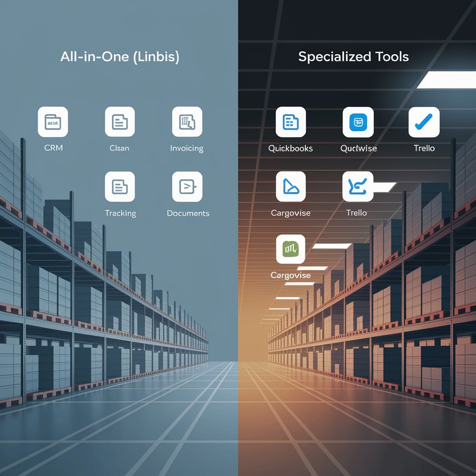476x476 pixels.
Task: Open the Cargovise triangle icon
Action: (x=291, y=186)
